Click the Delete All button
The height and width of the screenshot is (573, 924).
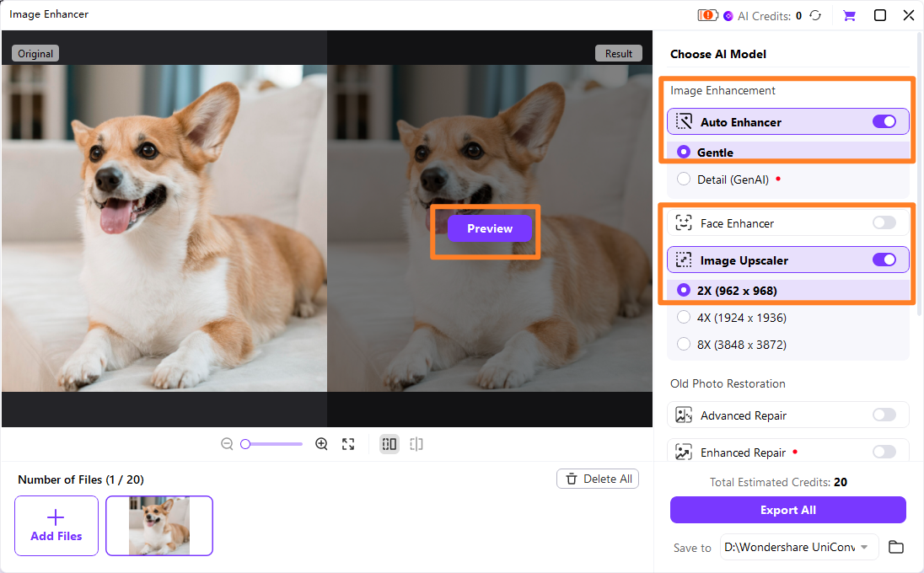598,479
